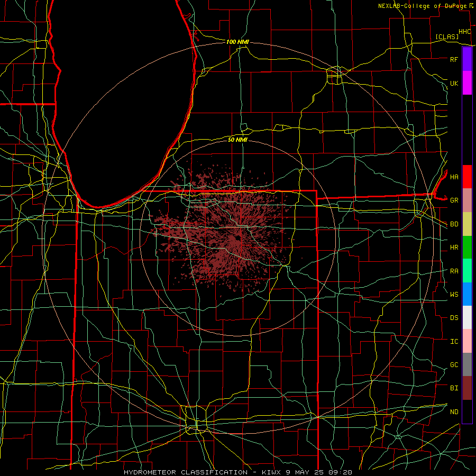476x476 pixels.
Task: Click the 'HYDROMETEOR CLASSIFICATION' title text
Action: click(186, 472)
